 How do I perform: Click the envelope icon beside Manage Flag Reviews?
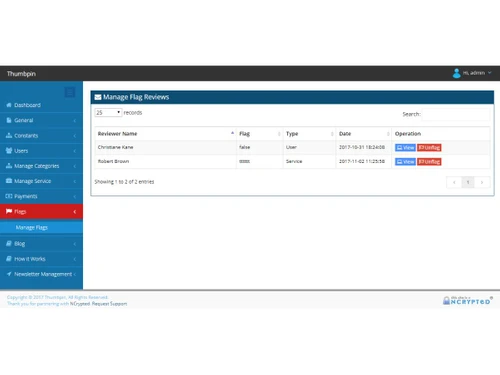coord(98,97)
